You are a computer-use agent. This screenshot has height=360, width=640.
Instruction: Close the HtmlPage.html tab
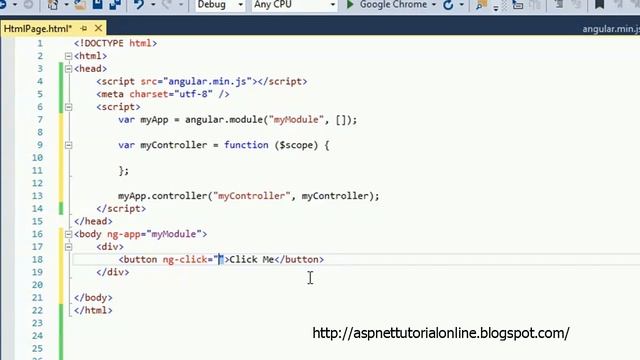click(98, 29)
